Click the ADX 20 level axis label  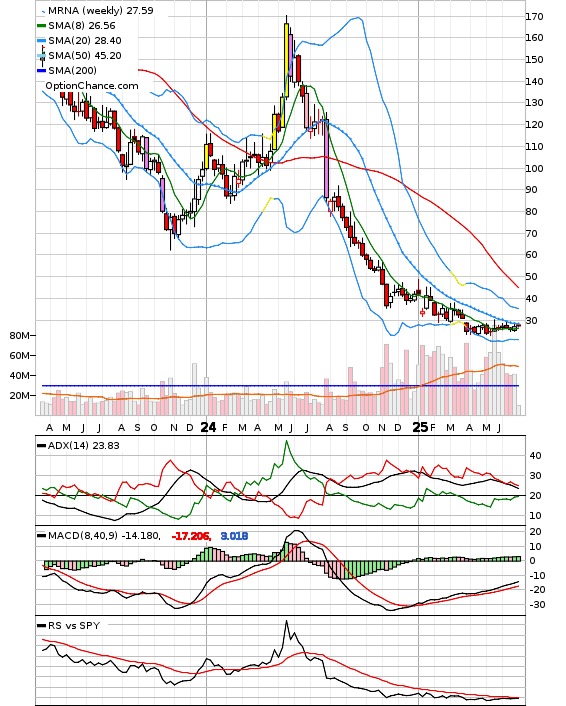point(535,495)
